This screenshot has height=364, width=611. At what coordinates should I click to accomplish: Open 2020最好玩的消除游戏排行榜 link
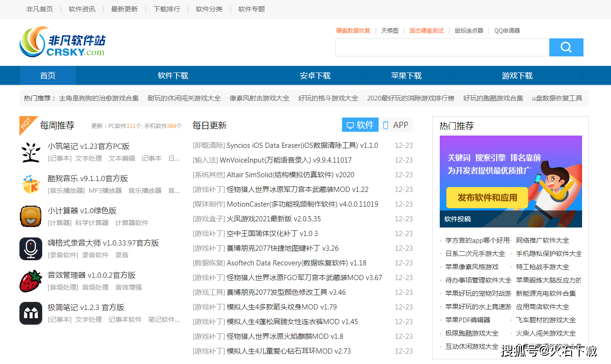coord(410,98)
